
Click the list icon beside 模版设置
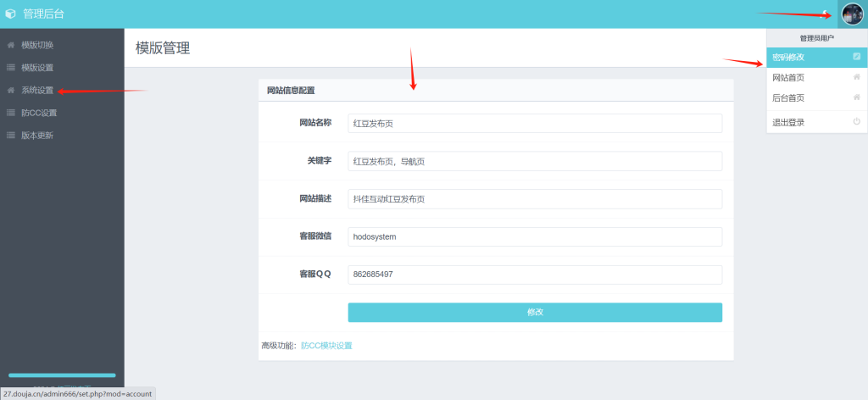(10, 68)
